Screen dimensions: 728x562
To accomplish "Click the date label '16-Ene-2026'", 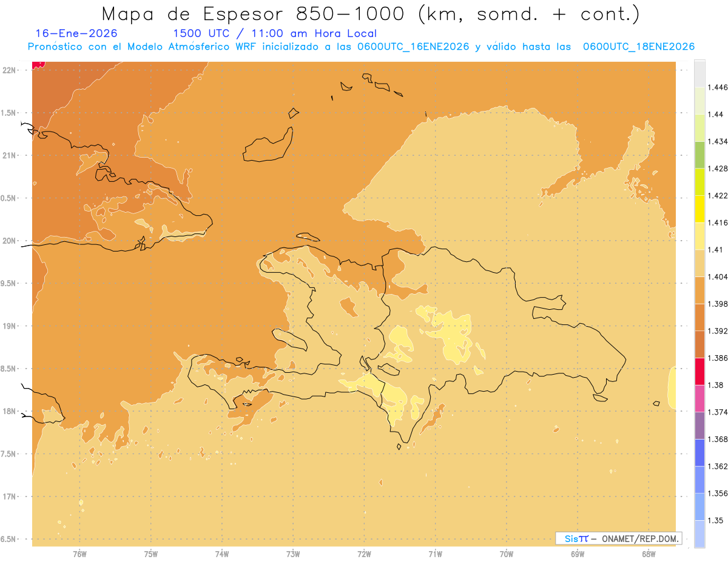I will (x=76, y=33).
